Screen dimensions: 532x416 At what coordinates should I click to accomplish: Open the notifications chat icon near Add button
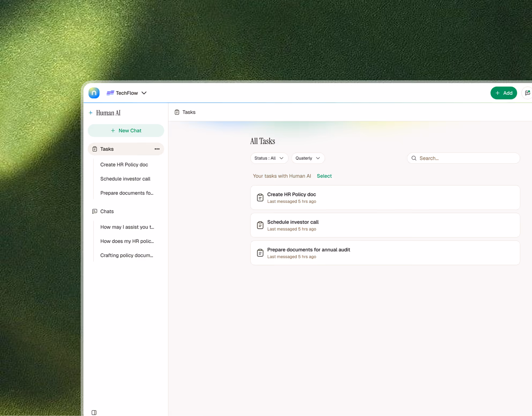click(x=527, y=93)
